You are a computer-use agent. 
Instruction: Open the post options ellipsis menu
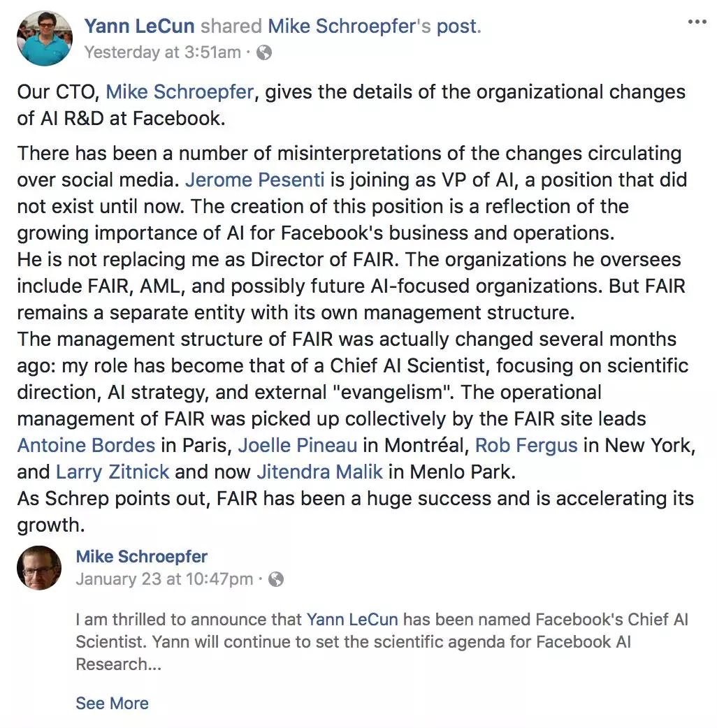tap(697, 22)
